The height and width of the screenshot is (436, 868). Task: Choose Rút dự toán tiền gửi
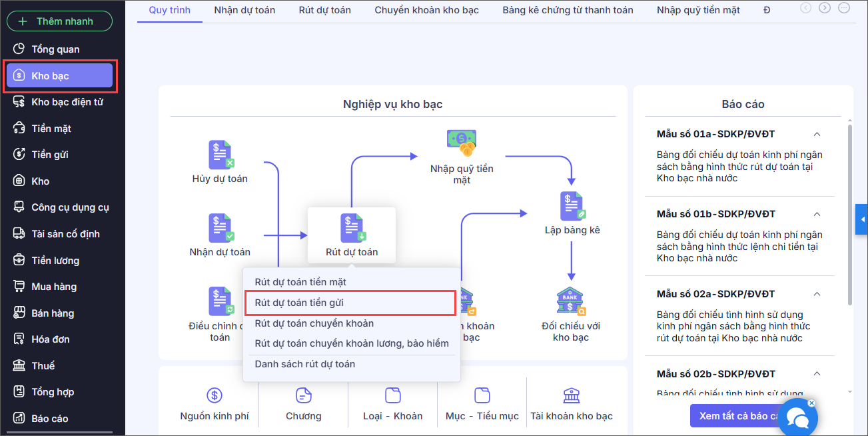click(x=350, y=303)
